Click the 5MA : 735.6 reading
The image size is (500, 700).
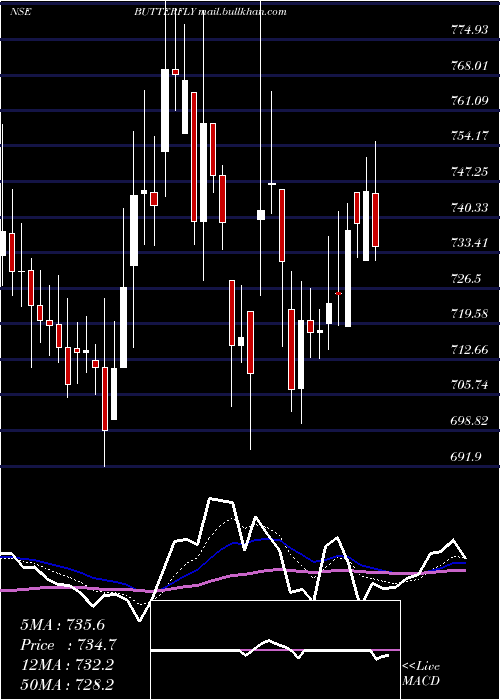point(62,625)
